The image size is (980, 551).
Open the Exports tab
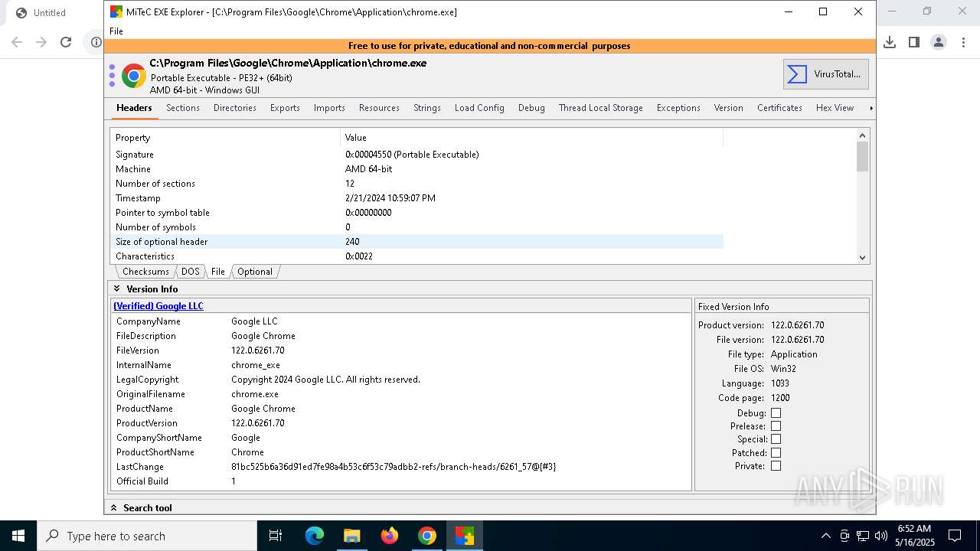tap(285, 108)
